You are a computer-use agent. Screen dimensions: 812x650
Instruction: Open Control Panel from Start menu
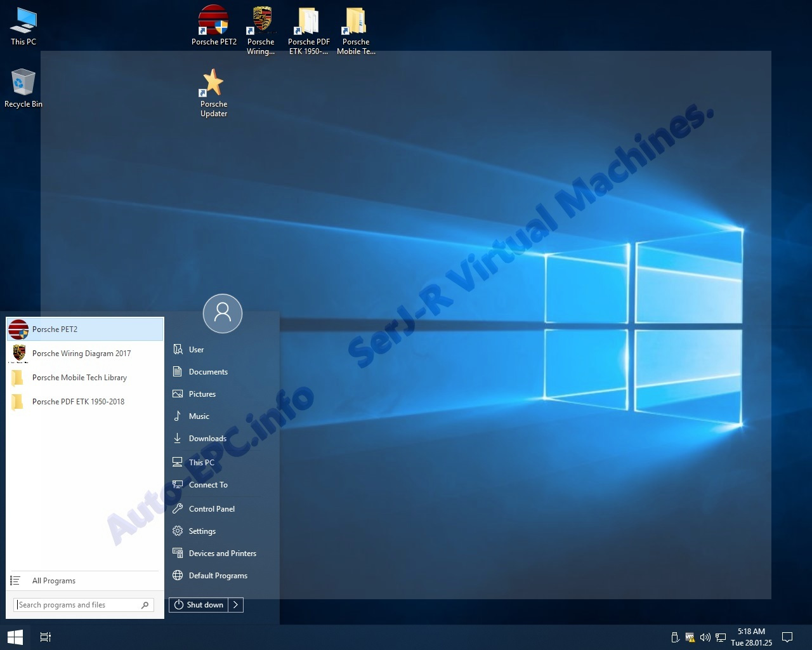click(211, 509)
